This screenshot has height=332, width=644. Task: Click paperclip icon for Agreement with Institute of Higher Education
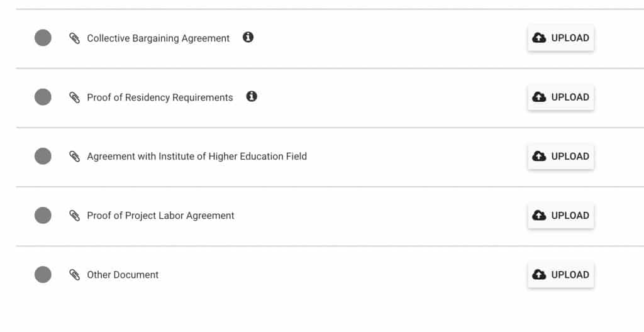[x=74, y=156]
